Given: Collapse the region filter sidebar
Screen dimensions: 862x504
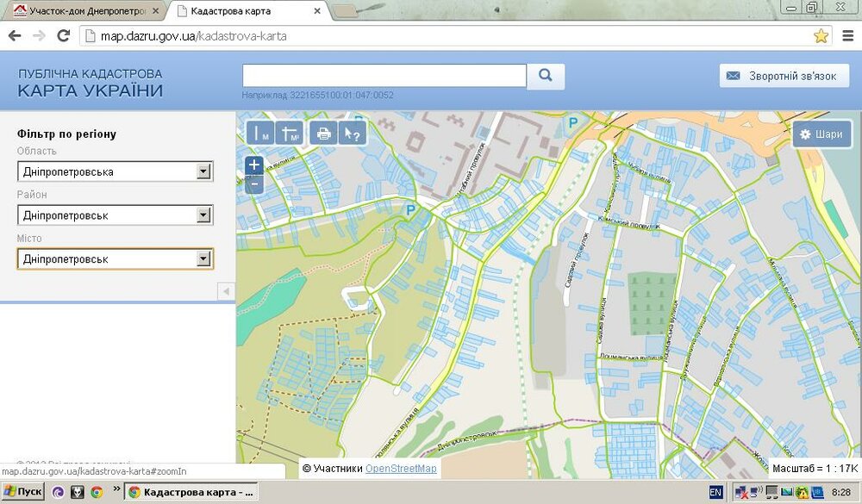Looking at the screenshot, I should [227, 292].
